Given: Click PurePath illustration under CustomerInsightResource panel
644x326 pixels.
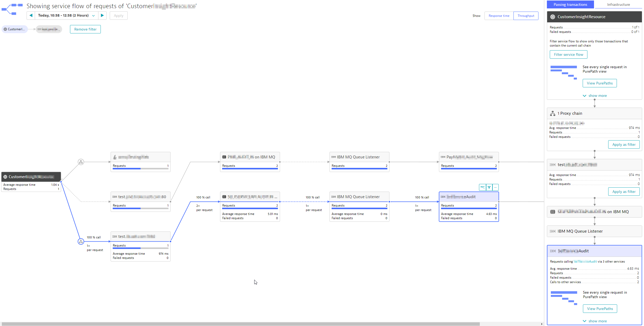Looking at the screenshot, I should pyautogui.click(x=563, y=73).
